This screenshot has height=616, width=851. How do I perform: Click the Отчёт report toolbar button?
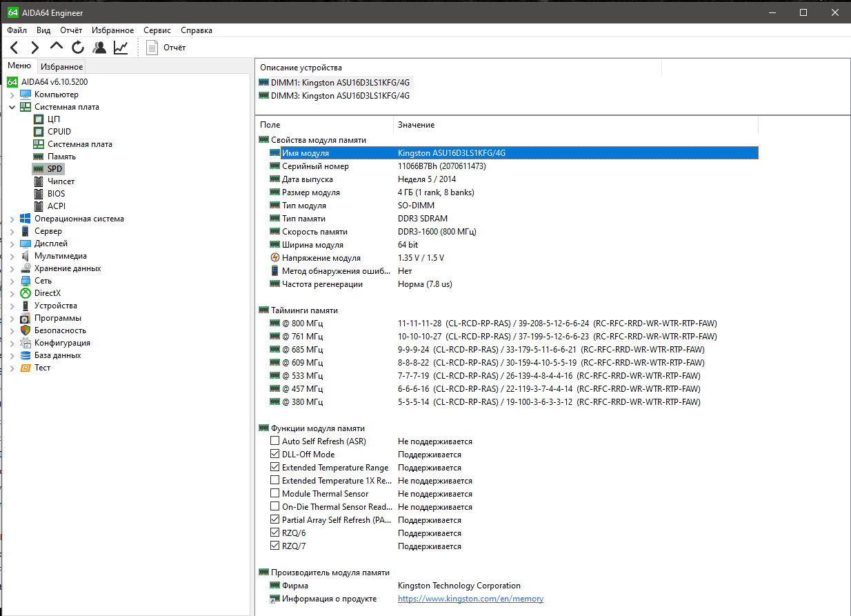point(166,48)
